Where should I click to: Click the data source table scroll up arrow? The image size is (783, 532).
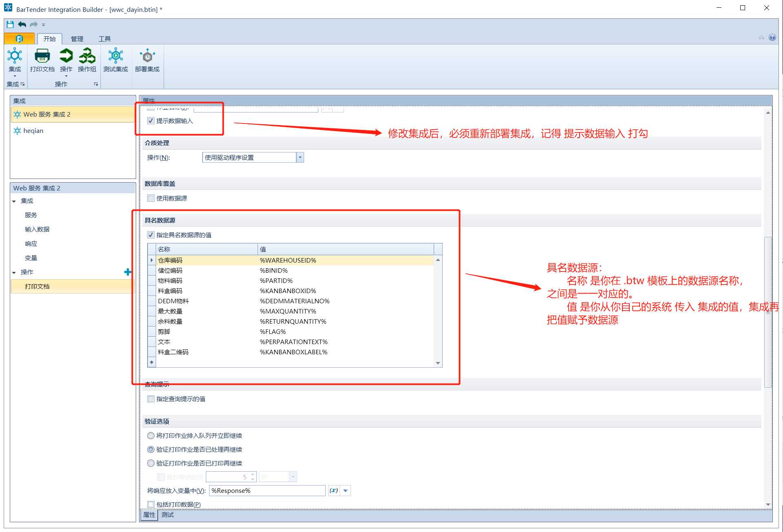[438, 260]
